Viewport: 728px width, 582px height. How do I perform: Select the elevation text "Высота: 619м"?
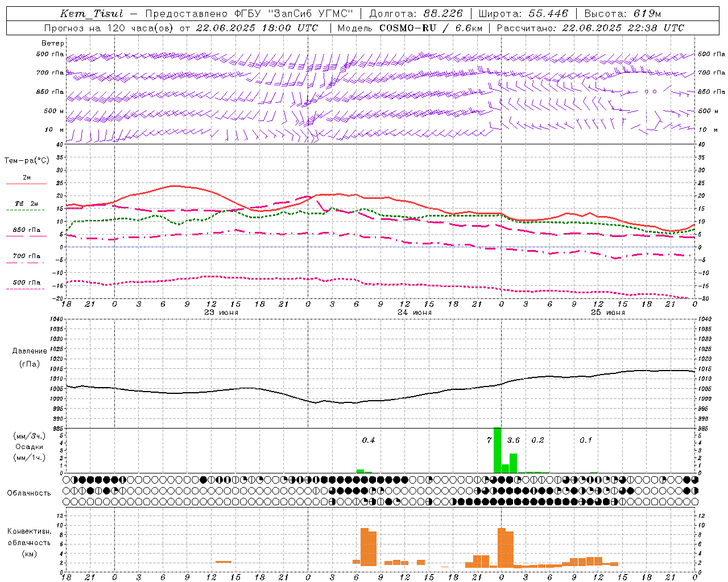tap(622, 14)
